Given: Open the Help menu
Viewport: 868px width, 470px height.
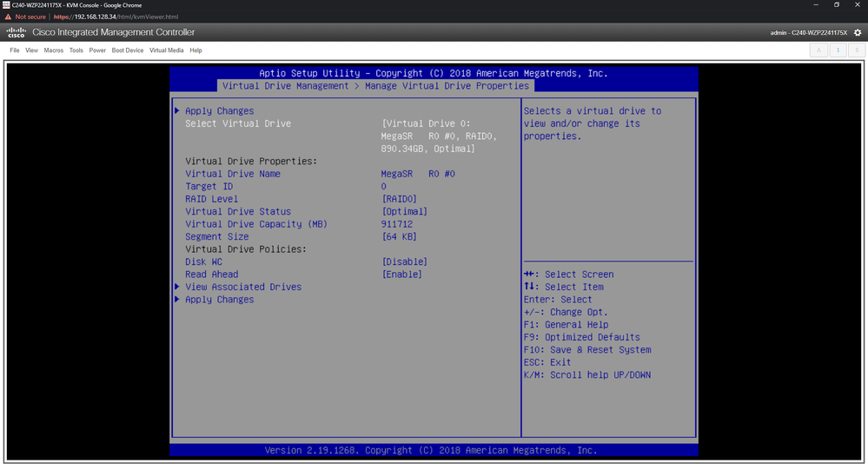Looking at the screenshot, I should [x=196, y=50].
